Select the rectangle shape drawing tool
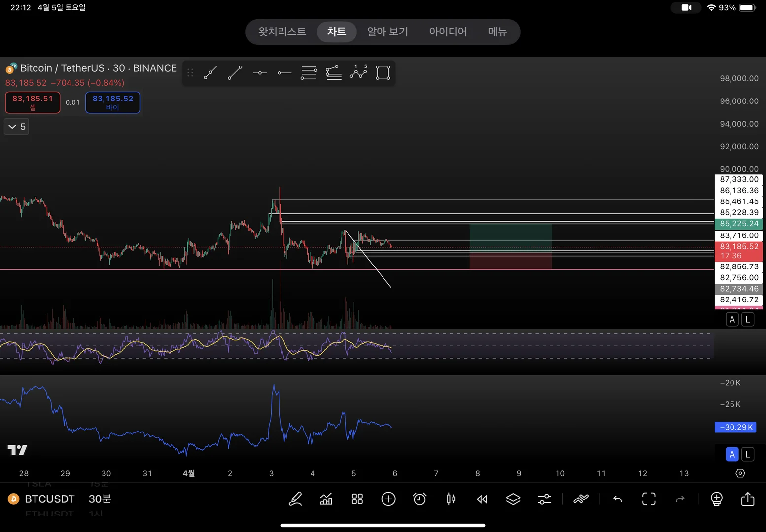The width and height of the screenshot is (766, 532). click(x=383, y=73)
